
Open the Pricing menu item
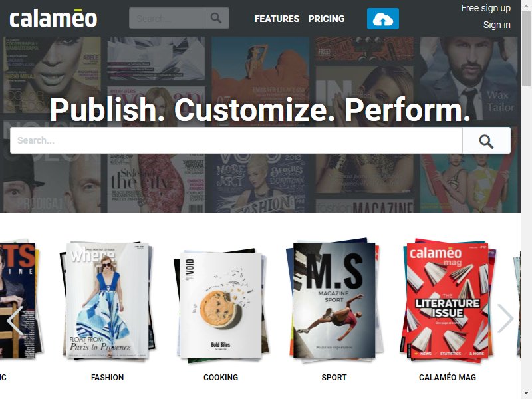327,19
